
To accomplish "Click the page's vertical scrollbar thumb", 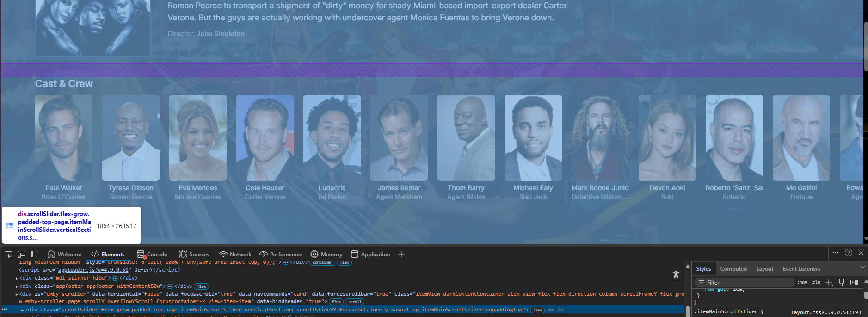I will pos(866,46).
